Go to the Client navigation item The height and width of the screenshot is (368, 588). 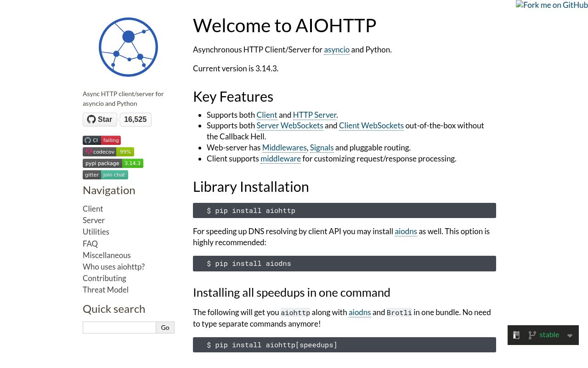(x=93, y=209)
